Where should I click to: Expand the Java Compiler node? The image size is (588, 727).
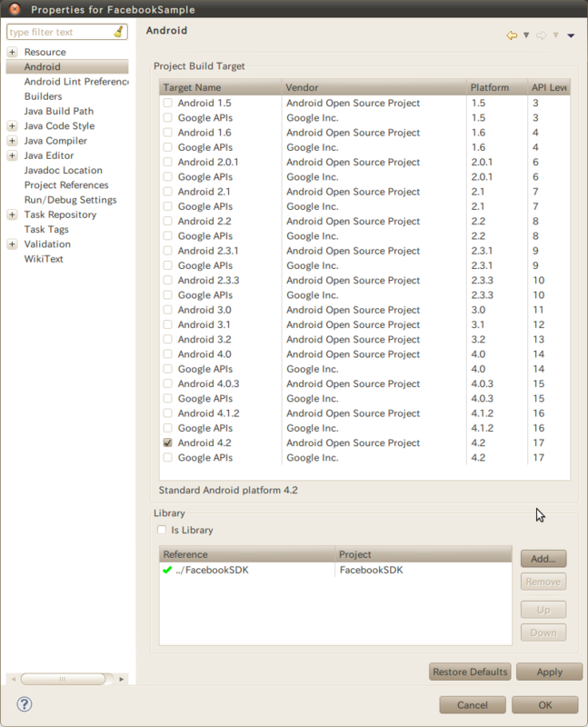click(13, 141)
